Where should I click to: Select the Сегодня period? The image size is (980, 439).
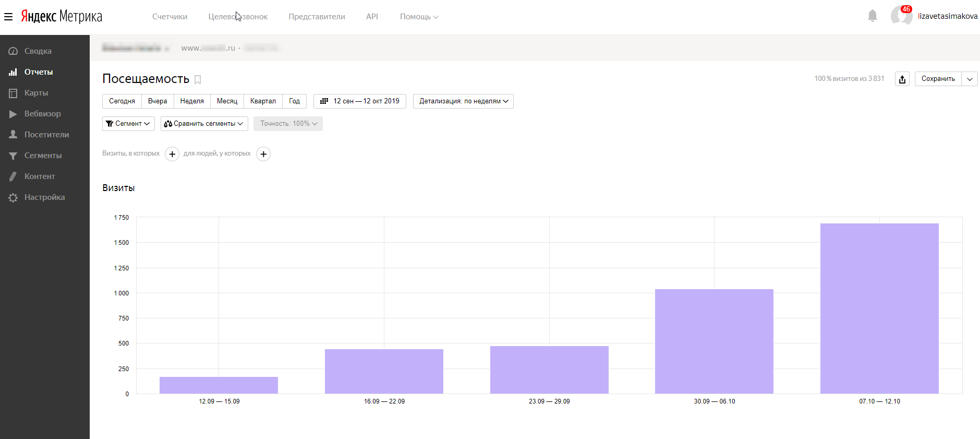pyautogui.click(x=122, y=101)
